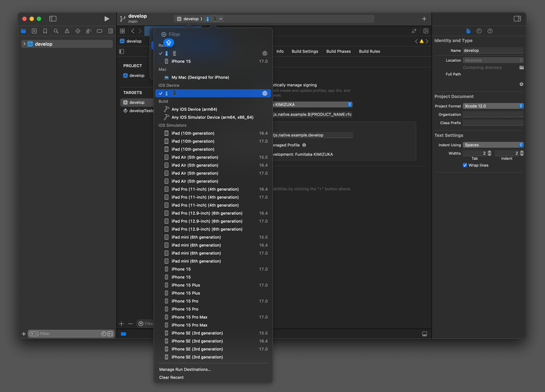Select Any iOS Device (arm64)

[213, 109]
